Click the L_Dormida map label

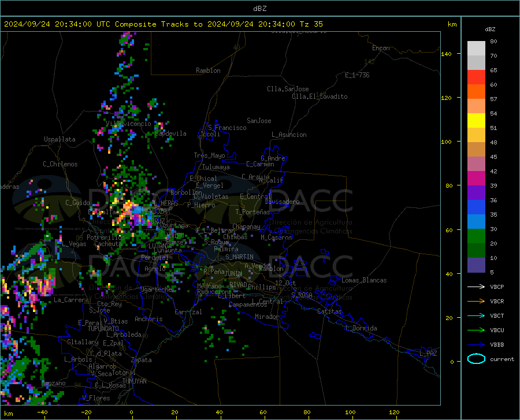pyautogui.click(x=361, y=328)
